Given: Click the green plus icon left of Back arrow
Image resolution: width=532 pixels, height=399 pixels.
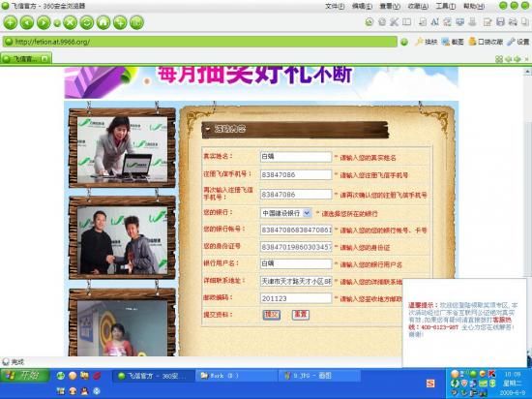Looking at the screenshot, I should point(11,22).
